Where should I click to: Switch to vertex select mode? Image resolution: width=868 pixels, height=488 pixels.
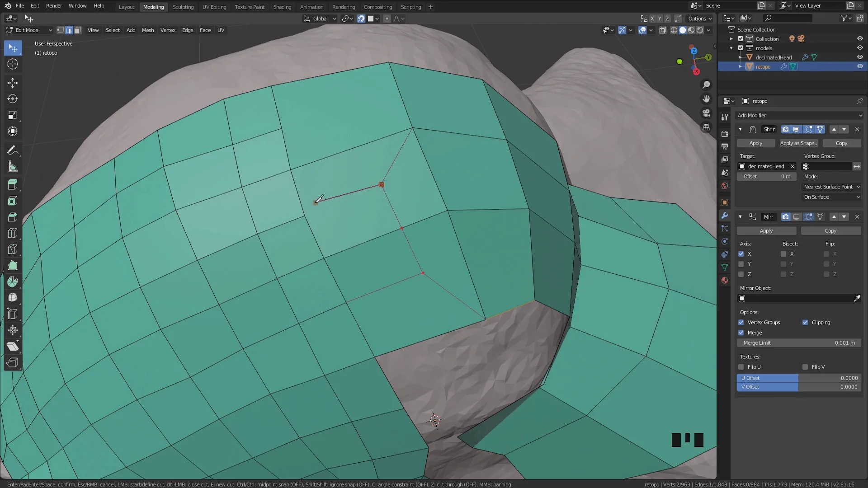point(61,30)
